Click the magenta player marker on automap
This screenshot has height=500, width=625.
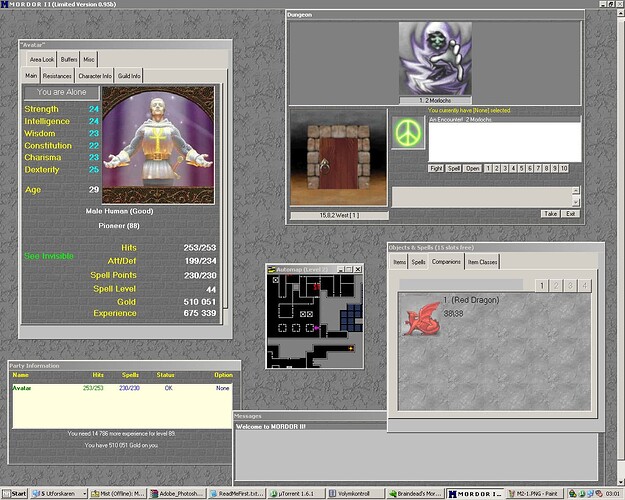click(316, 328)
